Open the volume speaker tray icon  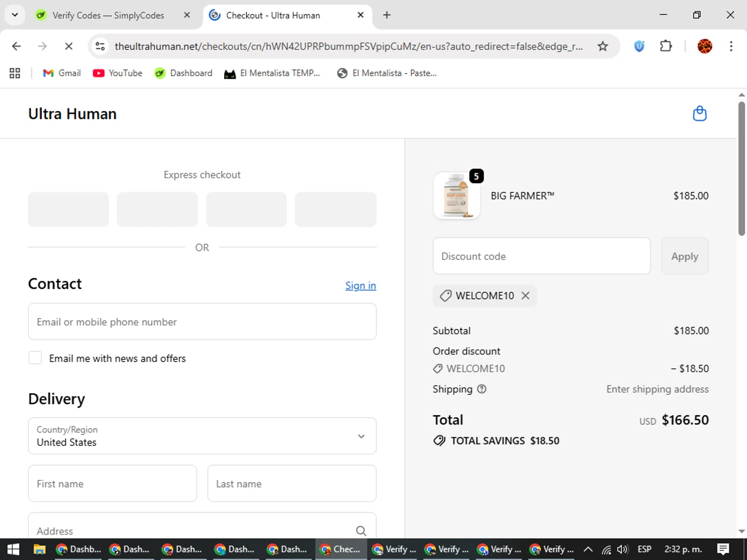pos(622,550)
